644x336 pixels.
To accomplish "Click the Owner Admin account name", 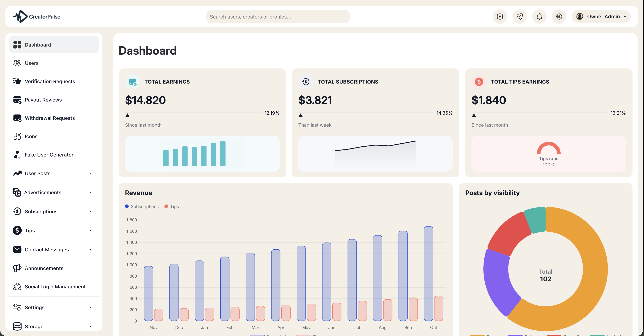I will (x=603, y=17).
